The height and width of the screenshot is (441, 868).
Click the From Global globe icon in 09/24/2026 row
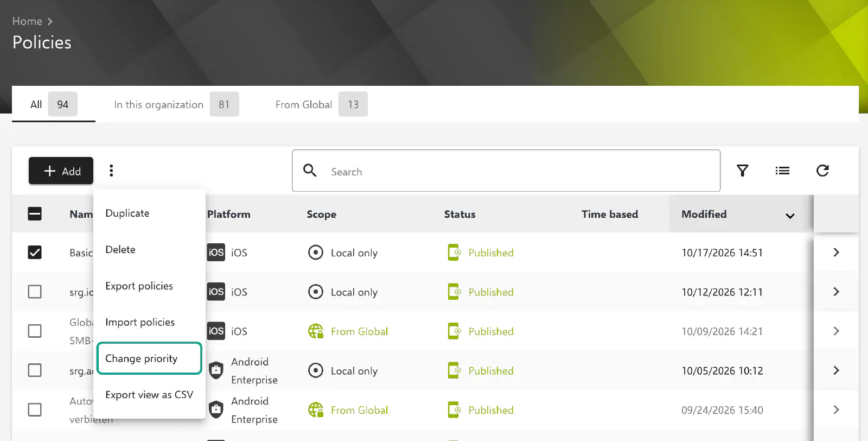(316, 409)
